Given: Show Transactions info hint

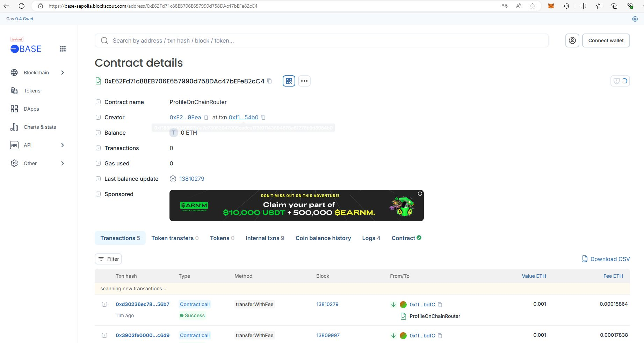Looking at the screenshot, I should 98,148.
